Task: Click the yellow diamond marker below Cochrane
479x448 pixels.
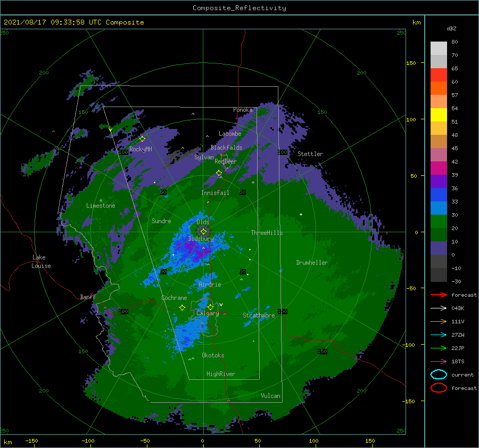Action: pyautogui.click(x=182, y=307)
